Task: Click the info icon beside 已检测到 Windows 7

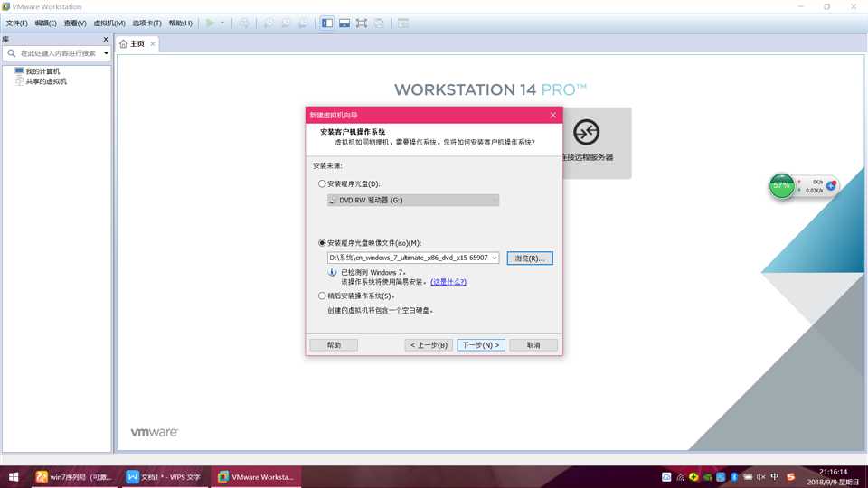Action: click(332, 272)
